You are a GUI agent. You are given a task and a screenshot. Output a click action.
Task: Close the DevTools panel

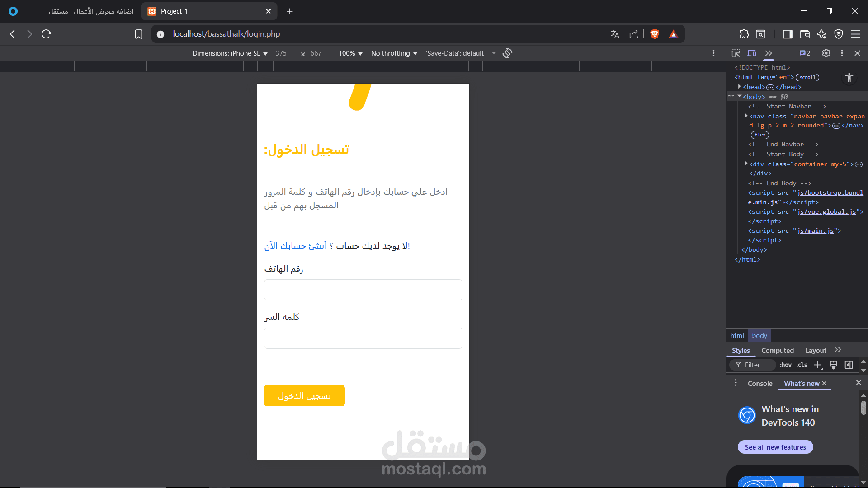coord(857,53)
